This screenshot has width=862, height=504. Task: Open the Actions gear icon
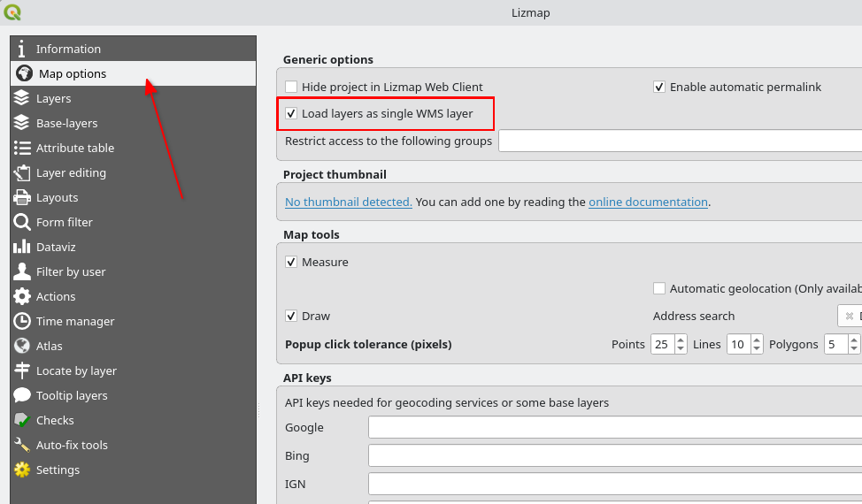pyautogui.click(x=22, y=296)
